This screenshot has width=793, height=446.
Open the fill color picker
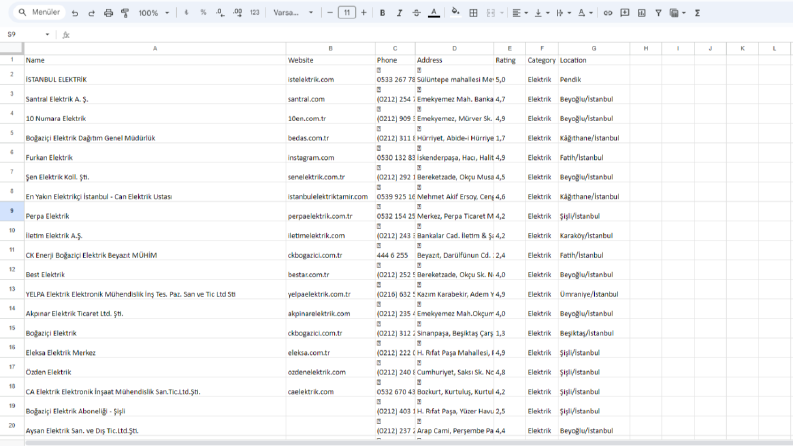click(x=455, y=13)
